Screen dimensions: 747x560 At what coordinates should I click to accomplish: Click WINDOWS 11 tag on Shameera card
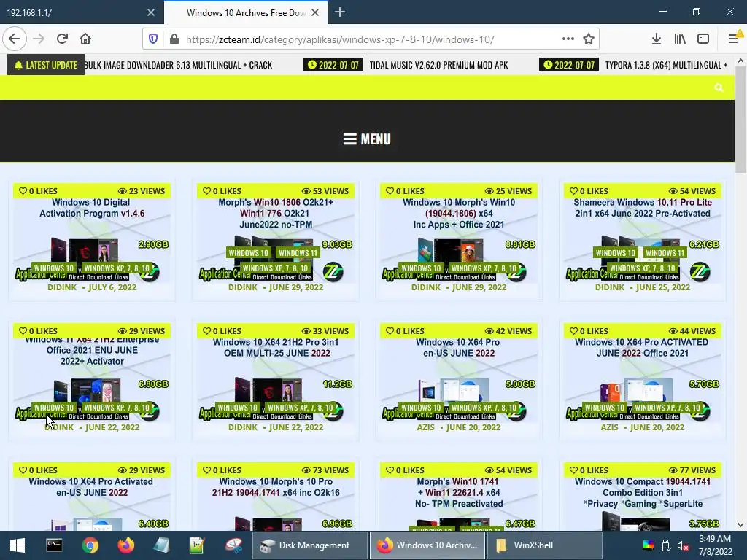coord(665,253)
